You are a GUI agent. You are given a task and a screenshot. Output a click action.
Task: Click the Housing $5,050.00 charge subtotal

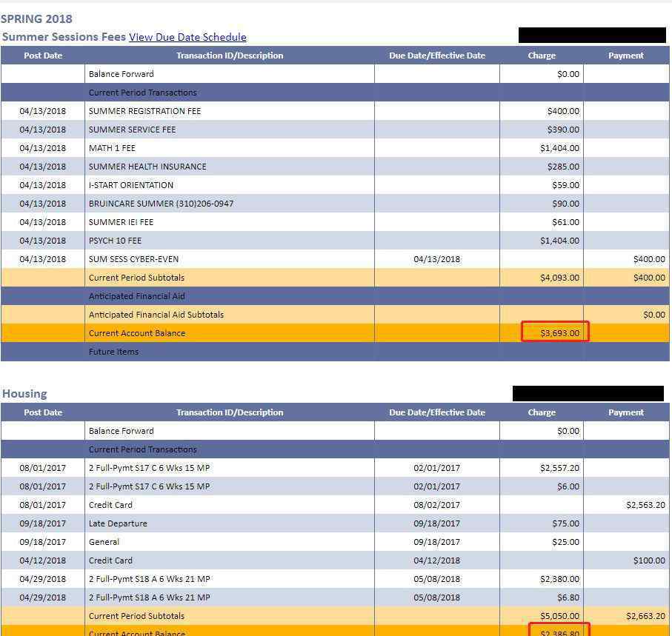click(559, 616)
